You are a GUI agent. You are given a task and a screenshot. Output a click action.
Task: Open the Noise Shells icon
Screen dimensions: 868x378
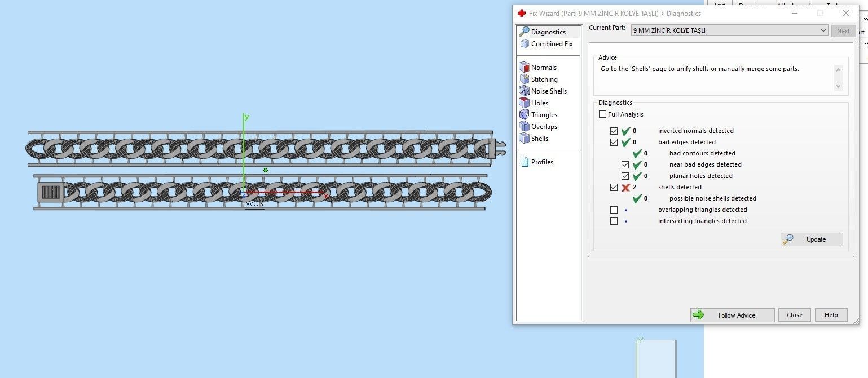coord(524,91)
